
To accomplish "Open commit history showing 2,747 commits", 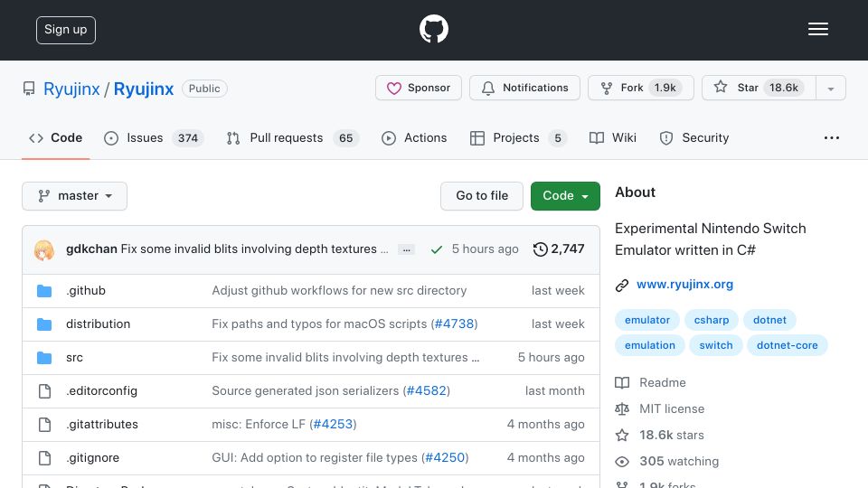I will 559,249.
